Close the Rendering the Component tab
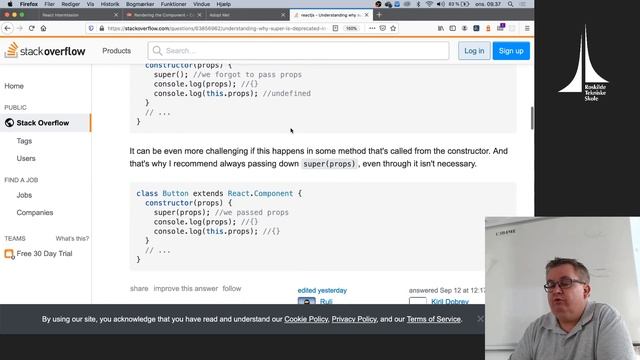640x360 pixels. (199, 15)
